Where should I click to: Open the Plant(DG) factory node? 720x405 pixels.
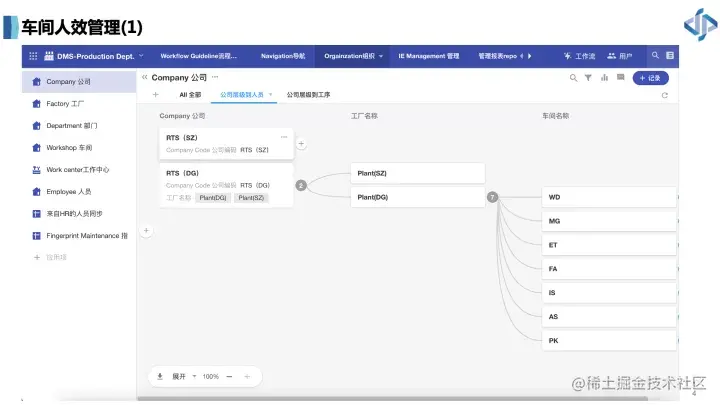417,197
